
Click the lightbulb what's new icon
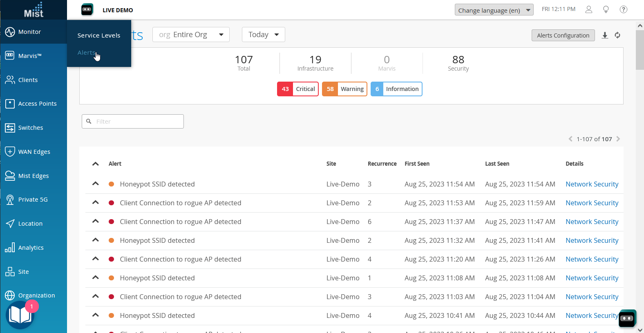606,9
